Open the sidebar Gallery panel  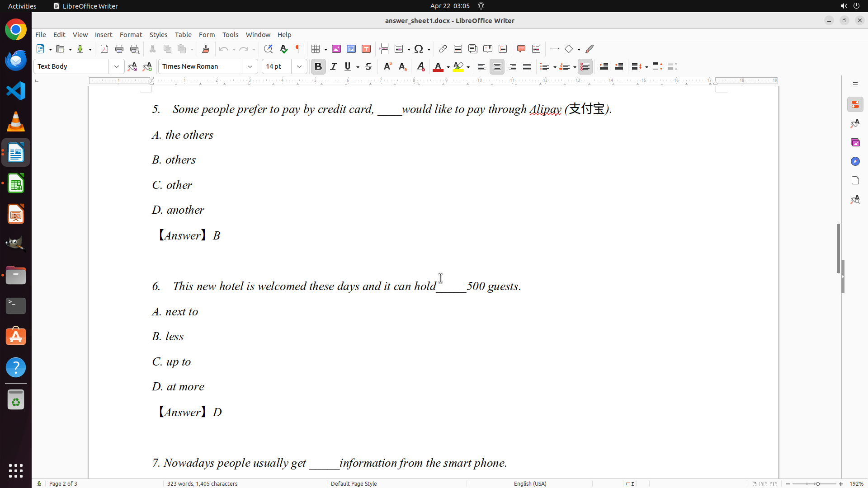click(x=855, y=142)
